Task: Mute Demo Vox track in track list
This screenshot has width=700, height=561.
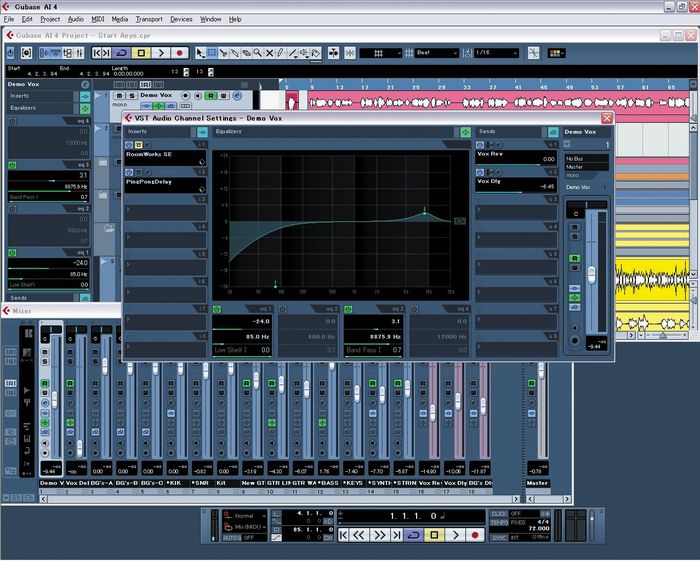Action: 119,96
